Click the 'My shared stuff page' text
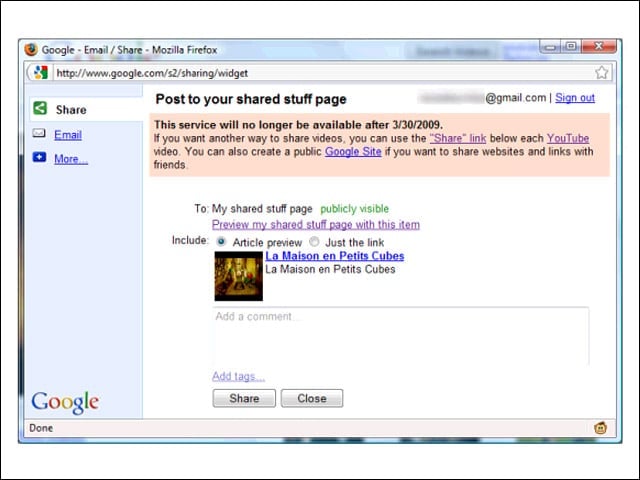Screen dimensions: 640x480 click(262, 209)
